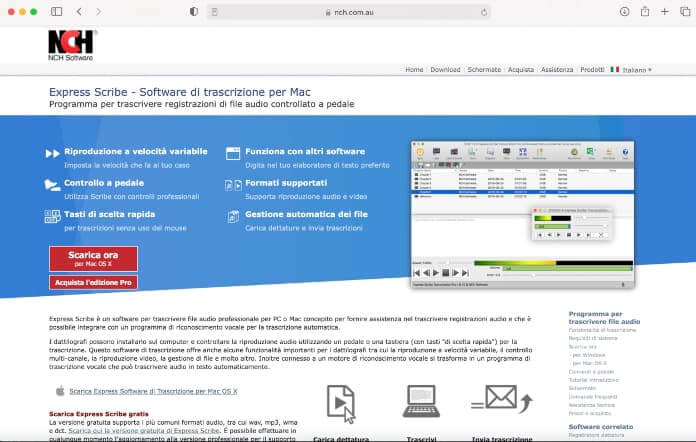Image resolution: width=696 pixels, height=442 pixels.
Task: Click the Italian flag icon
Action: point(615,70)
